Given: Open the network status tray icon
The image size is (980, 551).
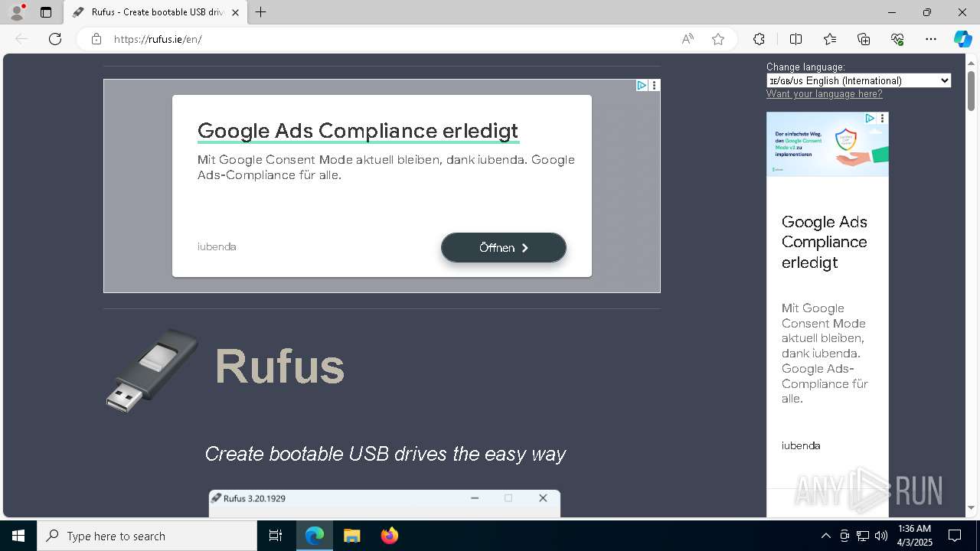Looking at the screenshot, I should click(863, 536).
